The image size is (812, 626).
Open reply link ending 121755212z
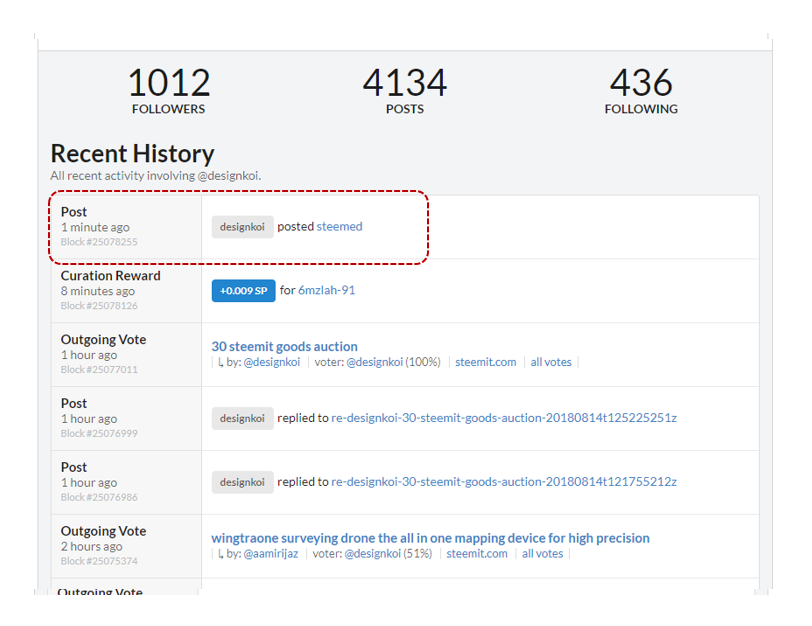(504, 482)
